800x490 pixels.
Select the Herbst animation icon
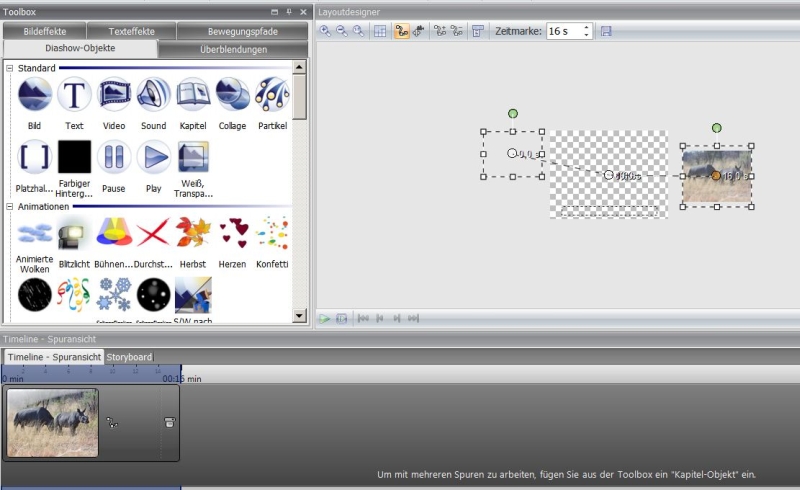(x=193, y=234)
